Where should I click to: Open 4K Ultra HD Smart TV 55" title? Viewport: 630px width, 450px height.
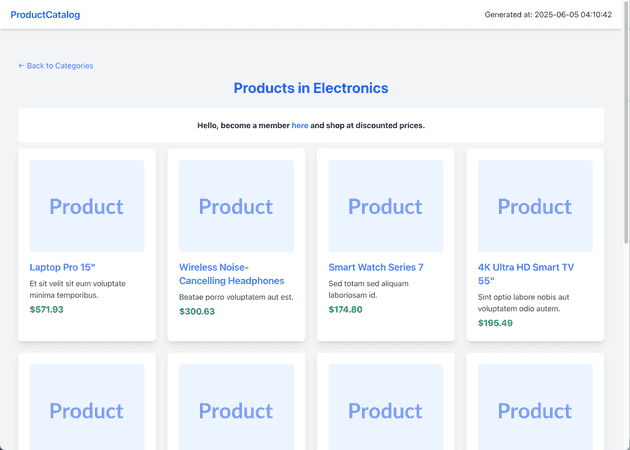point(526,274)
